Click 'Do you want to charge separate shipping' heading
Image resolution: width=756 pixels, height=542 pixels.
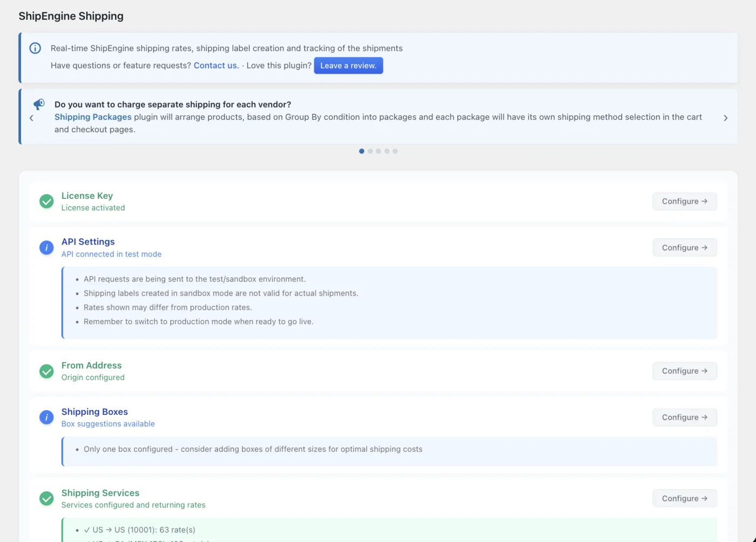pyautogui.click(x=173, y=104)
